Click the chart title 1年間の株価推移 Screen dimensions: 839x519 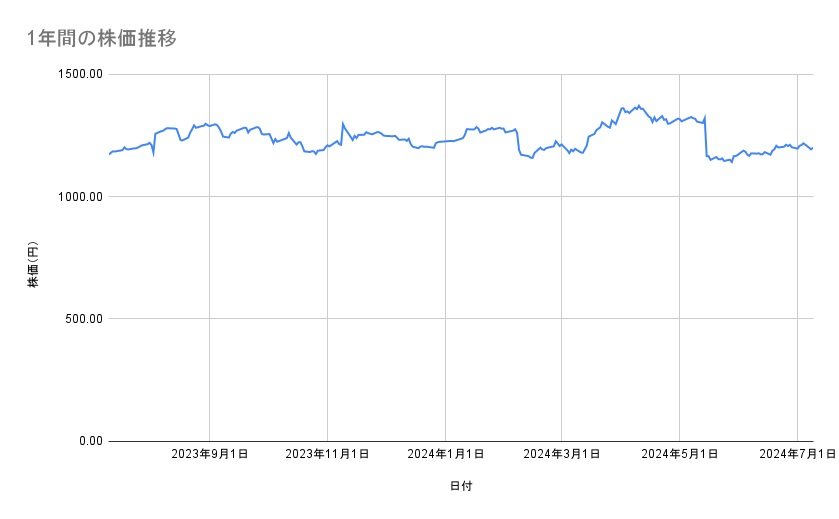coord(104,38)
